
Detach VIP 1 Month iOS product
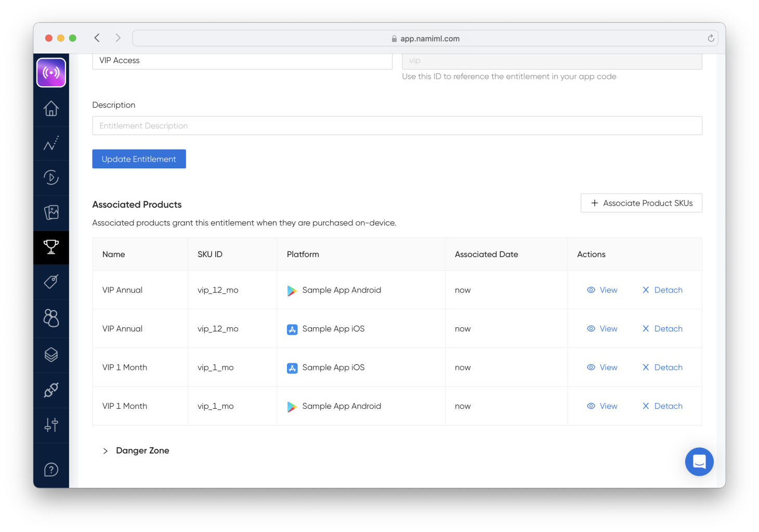(662, 367)
